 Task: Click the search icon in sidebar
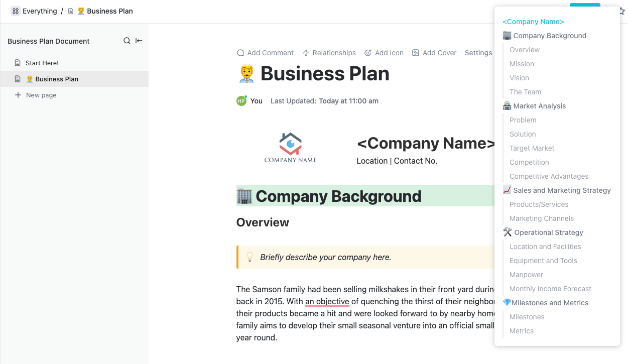(127, 41)
